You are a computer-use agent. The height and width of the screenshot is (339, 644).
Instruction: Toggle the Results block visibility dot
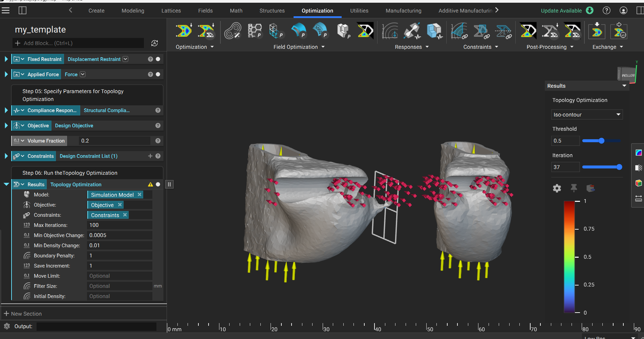tap(158, 184)
